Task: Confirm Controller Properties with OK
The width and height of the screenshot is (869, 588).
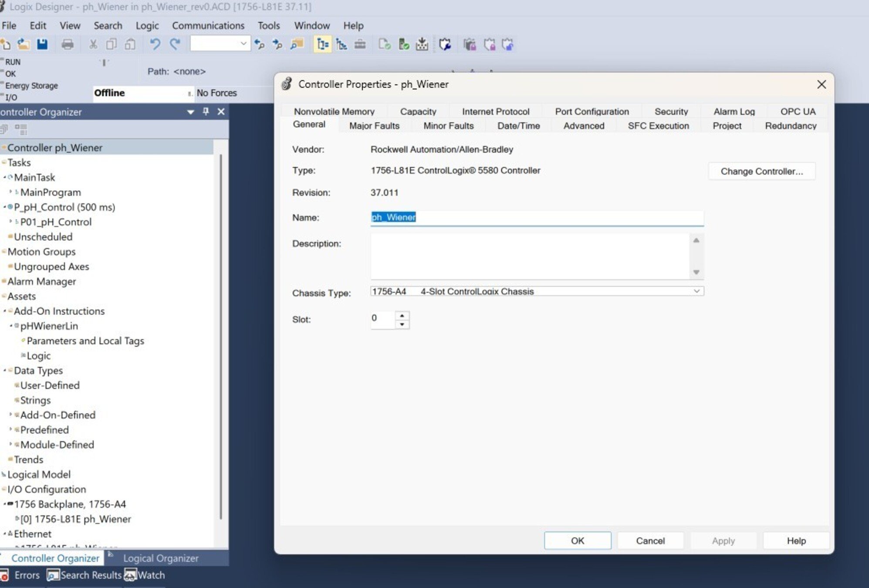Action: point(578,541)
